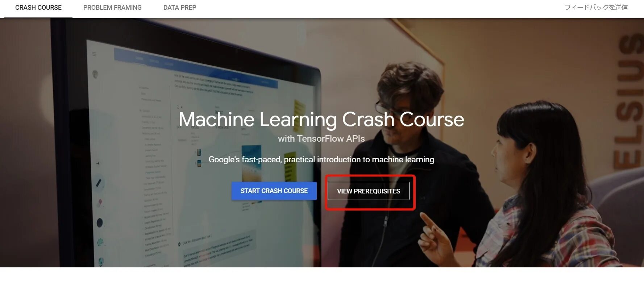Click the Machine Learning Crash Course heading
Viewport: 644px width, 292px height.
[321, 119]
